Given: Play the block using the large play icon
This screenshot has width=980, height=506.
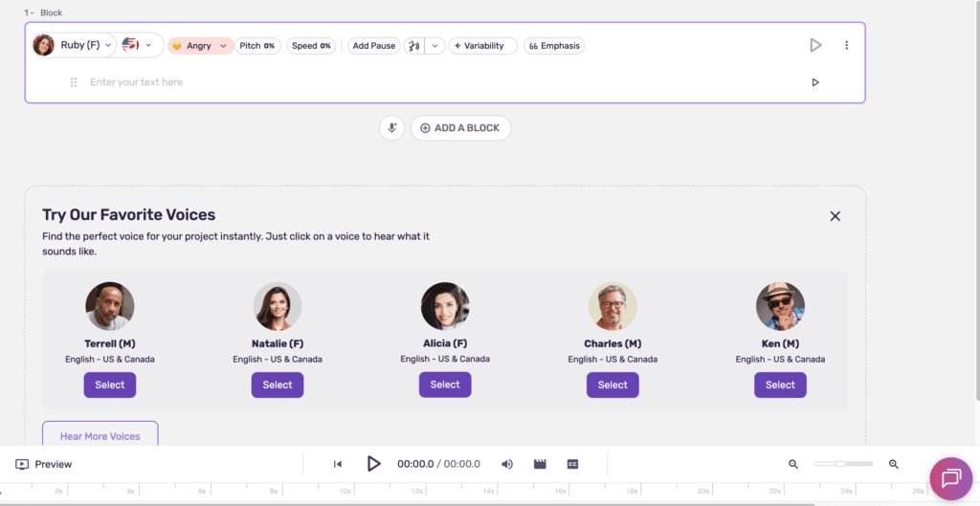Looking at the screenshot, I should [815, 45].
